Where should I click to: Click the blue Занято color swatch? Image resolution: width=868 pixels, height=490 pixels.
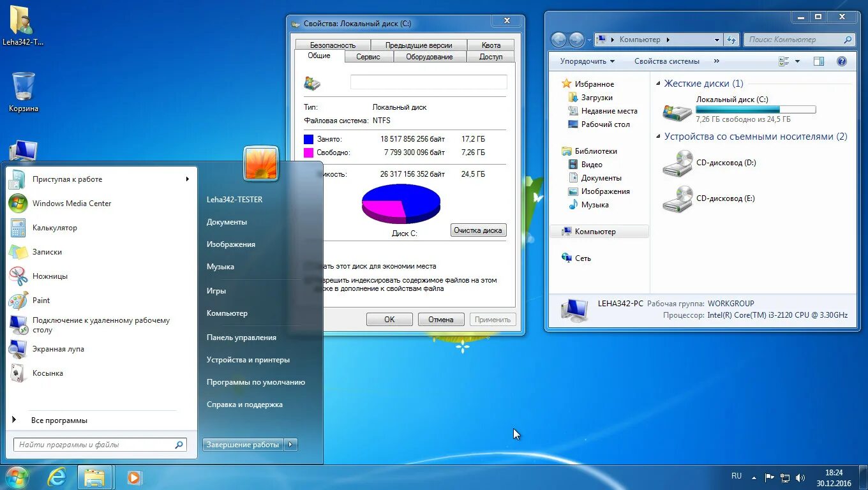click(x=309, y=139)
